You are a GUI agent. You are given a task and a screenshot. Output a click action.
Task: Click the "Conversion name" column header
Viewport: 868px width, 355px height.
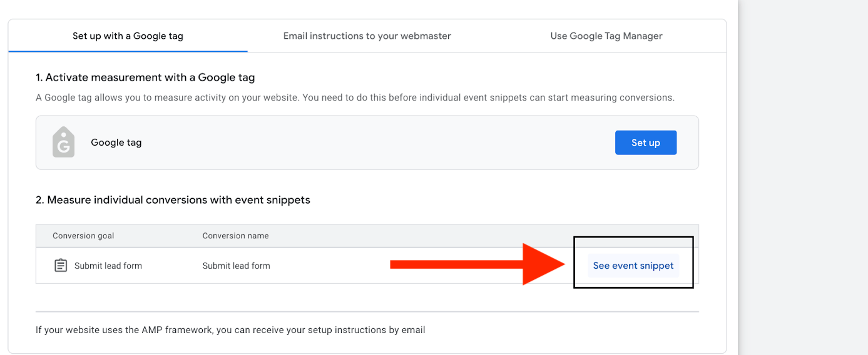click(235, 236)
